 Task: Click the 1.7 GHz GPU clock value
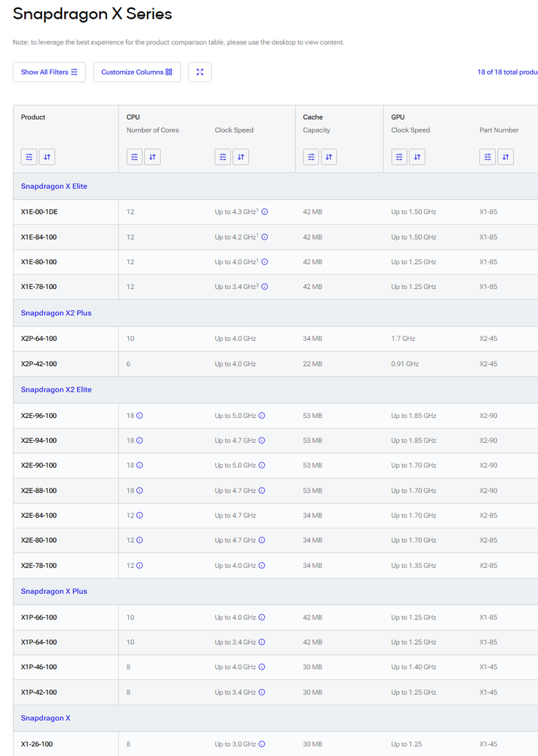tap(403, 339)
